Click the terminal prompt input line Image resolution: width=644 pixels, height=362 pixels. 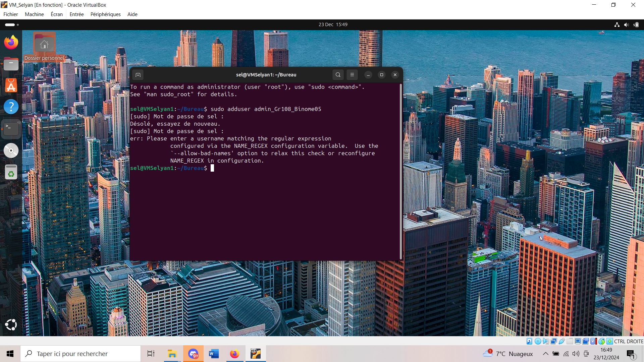click(265, 168)
